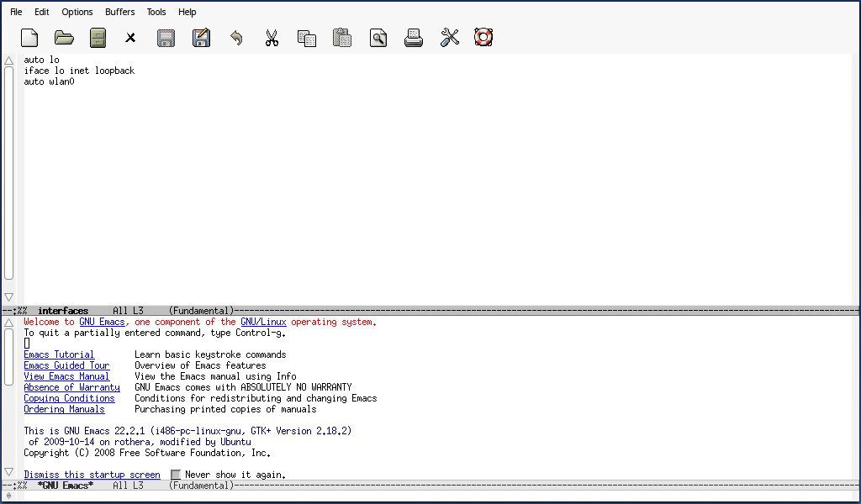
Task: Close current buffer with X icon
Action: pyautogui.click(x=130, y=38)
